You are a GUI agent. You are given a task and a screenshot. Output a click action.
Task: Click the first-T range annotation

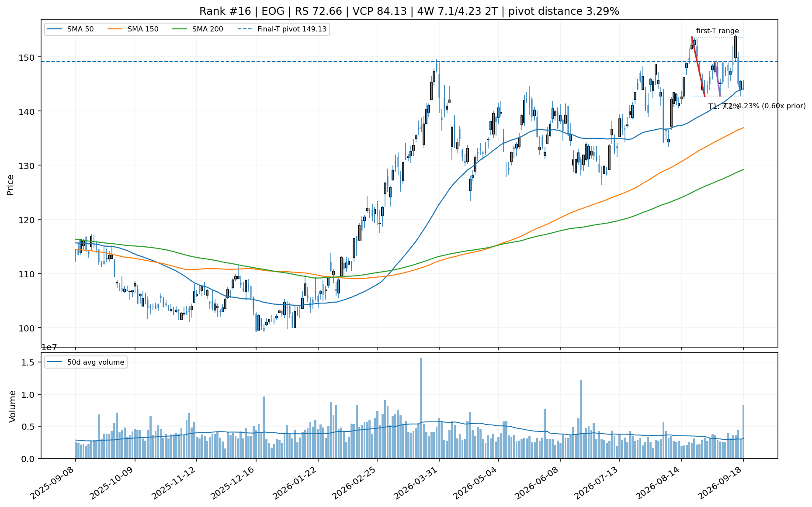(718, 31)
